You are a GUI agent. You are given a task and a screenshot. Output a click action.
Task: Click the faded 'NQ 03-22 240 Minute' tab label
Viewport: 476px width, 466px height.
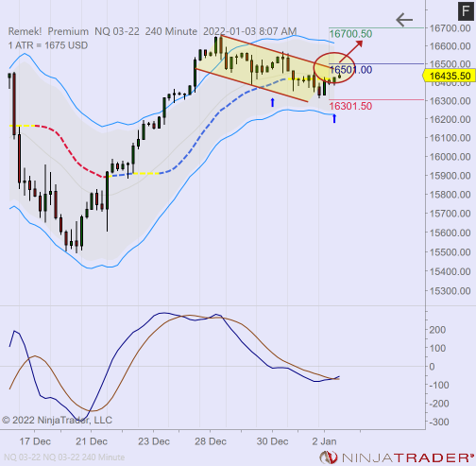pos(64,457)
